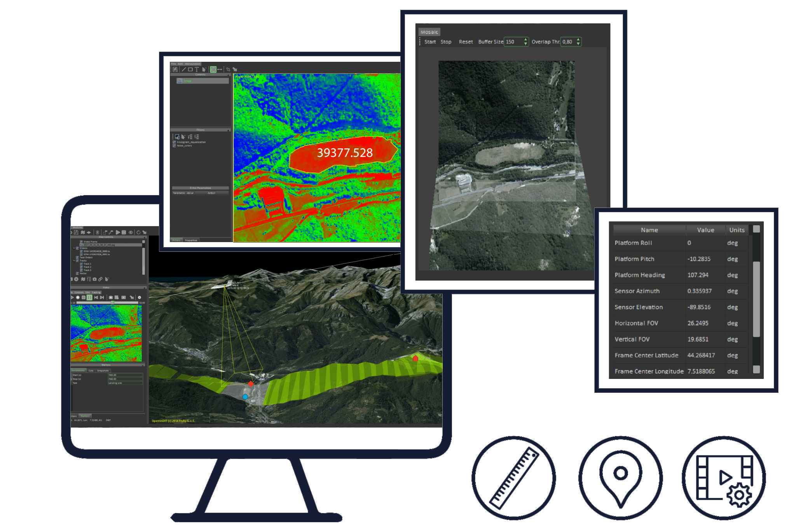Decrease Buffer Size with the down arrow
The width and height of the screenshot is (796, 532).
(526, 44)
